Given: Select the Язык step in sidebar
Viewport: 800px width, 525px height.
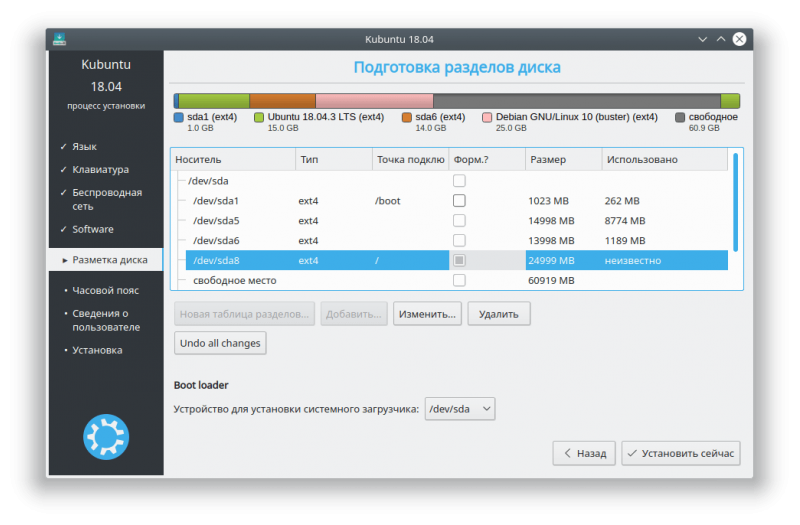Looking at the screenshot, I should tap(85, 146).
